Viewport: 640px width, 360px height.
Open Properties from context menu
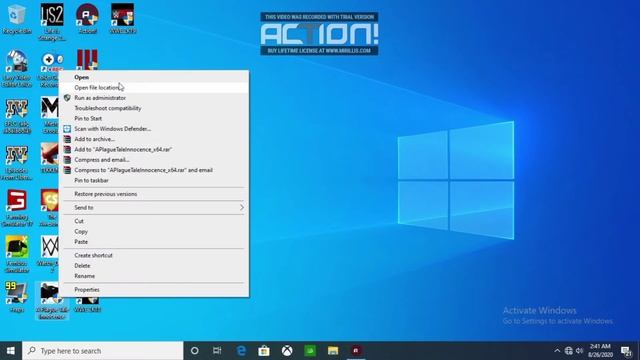[x=154, y=289]
